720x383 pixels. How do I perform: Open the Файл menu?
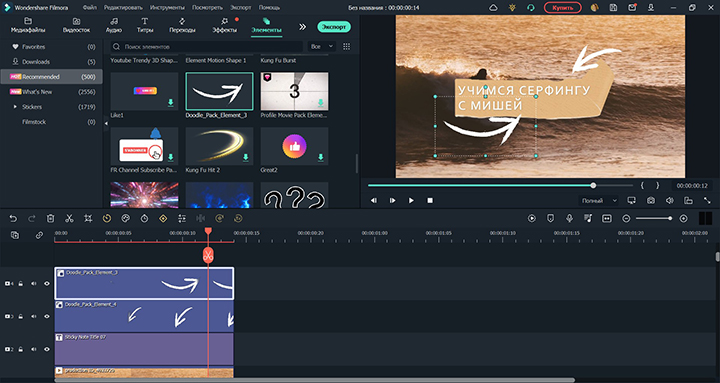[90, 8]
